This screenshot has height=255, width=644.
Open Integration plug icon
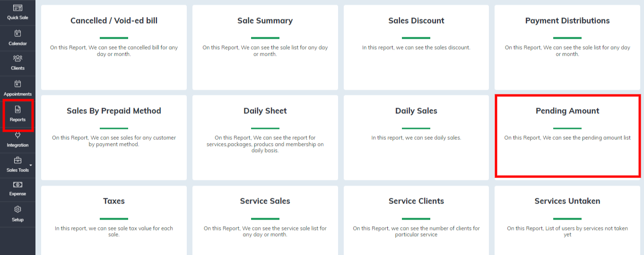pos(17,135)
